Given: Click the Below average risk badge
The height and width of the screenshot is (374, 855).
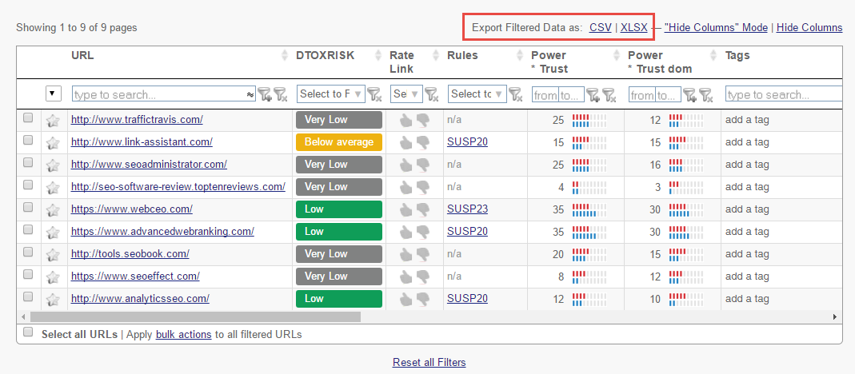Looking at the screenshot, I should tap(339, 142).
